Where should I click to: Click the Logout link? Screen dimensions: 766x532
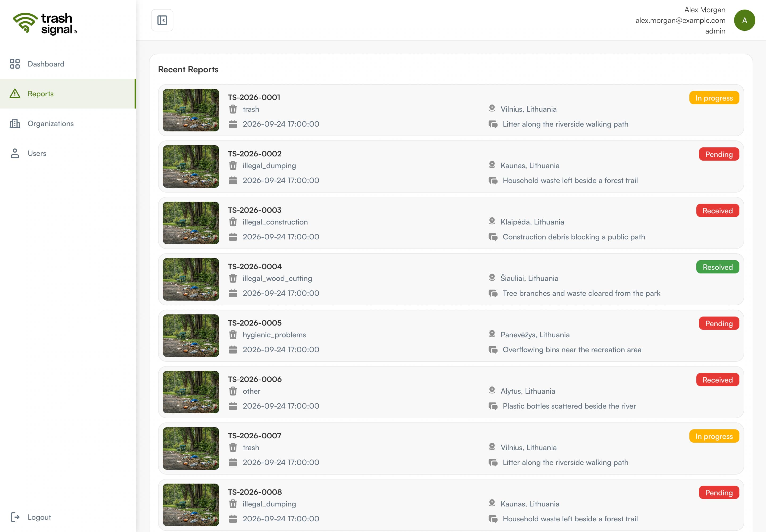[x=39, y=517]
